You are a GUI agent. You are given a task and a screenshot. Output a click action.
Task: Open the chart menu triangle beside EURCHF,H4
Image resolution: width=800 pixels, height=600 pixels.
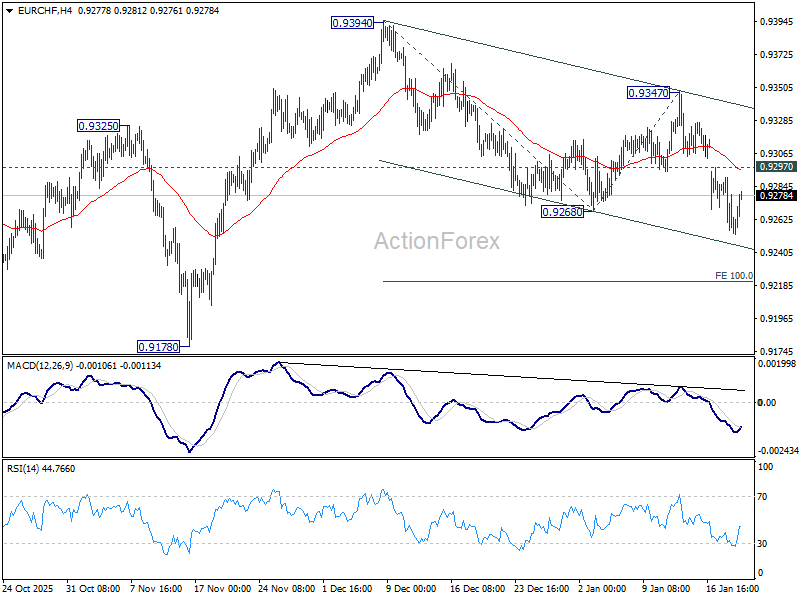[10, 11]
